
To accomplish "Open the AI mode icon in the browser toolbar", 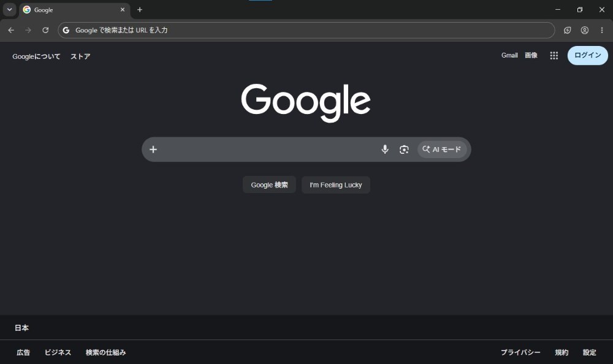I will pyautogui.click(x=567, y=30).
